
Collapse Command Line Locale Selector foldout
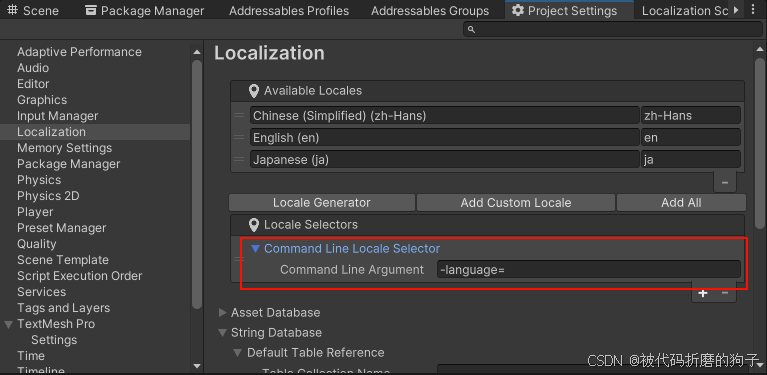[x=255, y=249]
